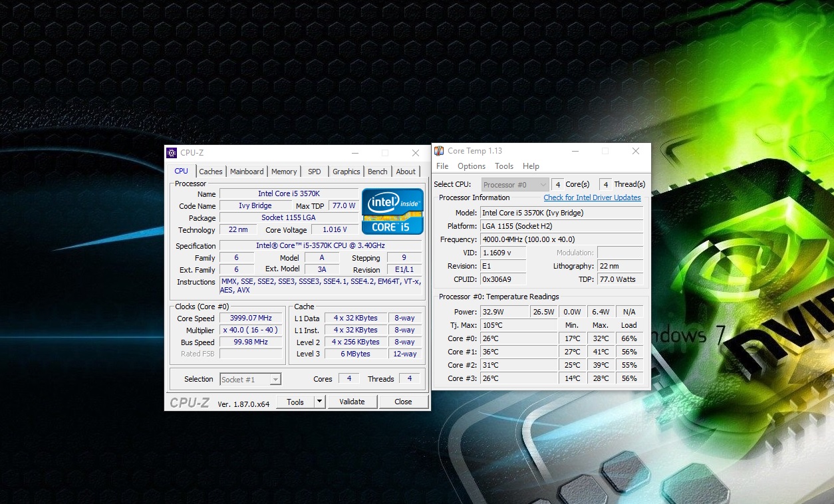This screenshot has height=504, width=834.
Task: Click the Level 3 cache 6 MBytes value
Action: pyautogui.click(x=355, y=354)
